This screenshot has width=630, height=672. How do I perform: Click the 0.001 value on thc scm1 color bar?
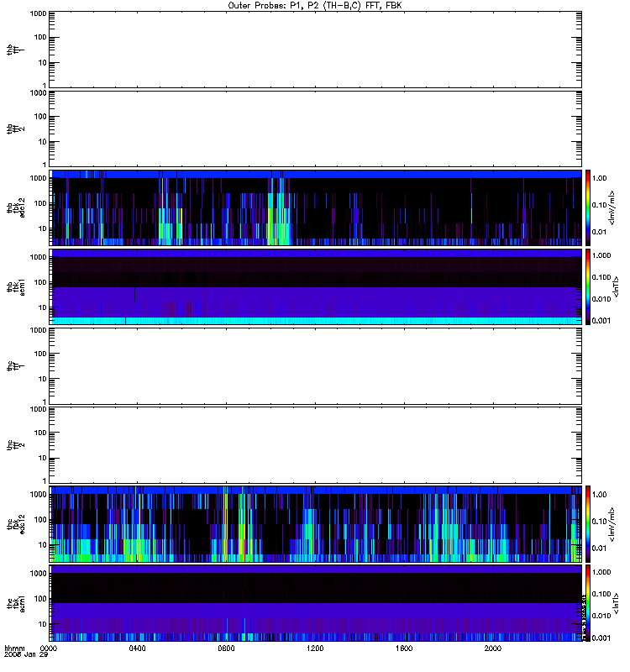[601, 638]
